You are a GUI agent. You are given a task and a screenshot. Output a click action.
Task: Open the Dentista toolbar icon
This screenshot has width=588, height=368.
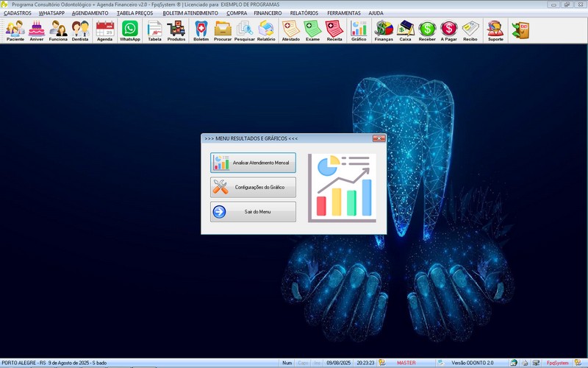(x=80, y=30)
